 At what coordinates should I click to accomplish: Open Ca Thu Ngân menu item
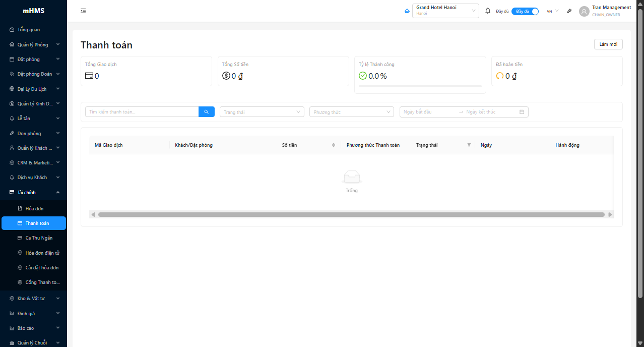pos(39,238)
